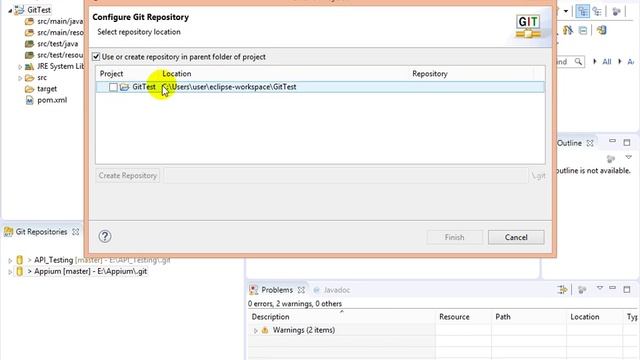Open the Problems view menu arrow
This screenshot has width=640, height=360.
(x=600, y=288)
